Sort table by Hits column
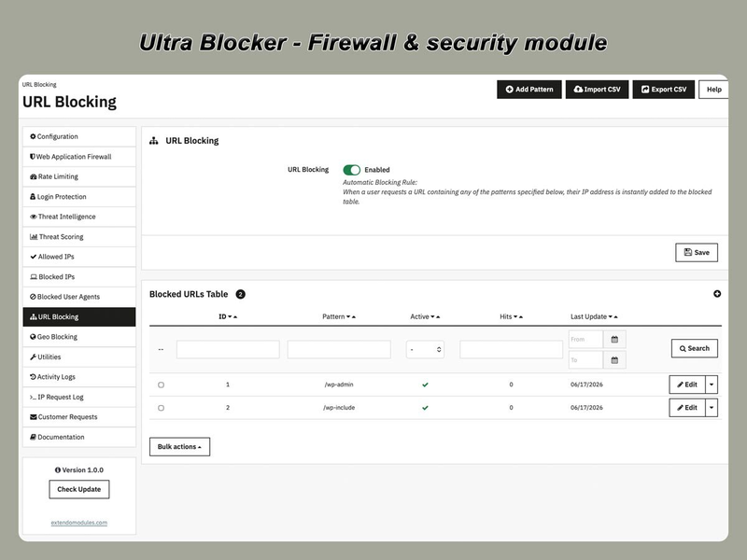 click(x=511, y=316)
